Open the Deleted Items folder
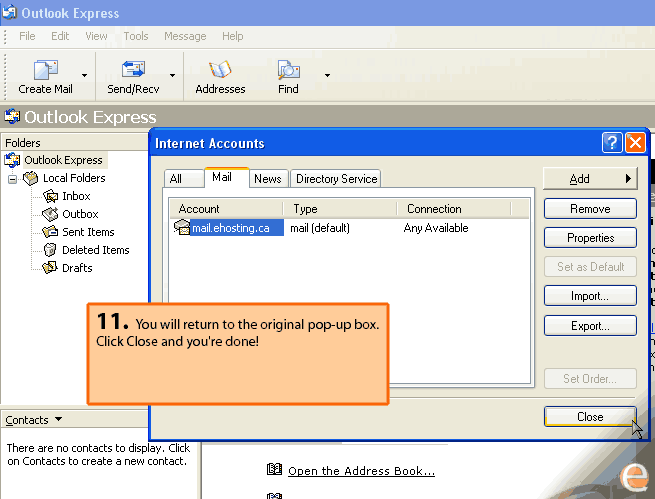 coord(94,250)
